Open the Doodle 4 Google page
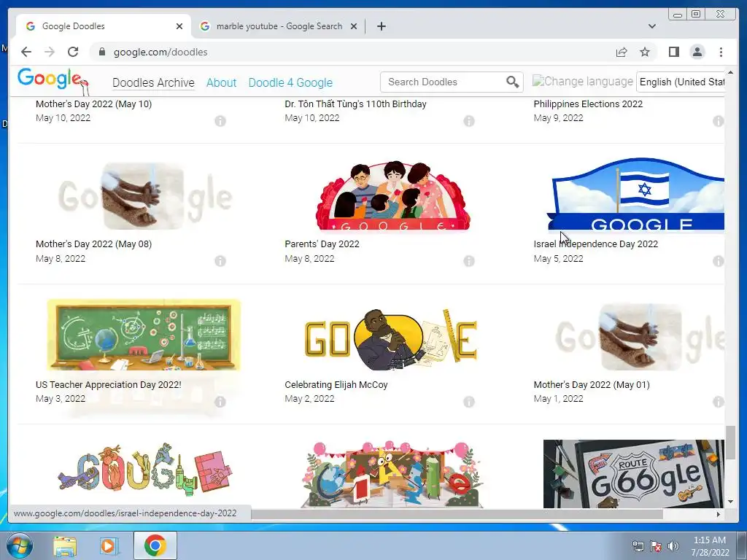Image resolution: width=747 pixels, height=560 pixels. [290, 83]
